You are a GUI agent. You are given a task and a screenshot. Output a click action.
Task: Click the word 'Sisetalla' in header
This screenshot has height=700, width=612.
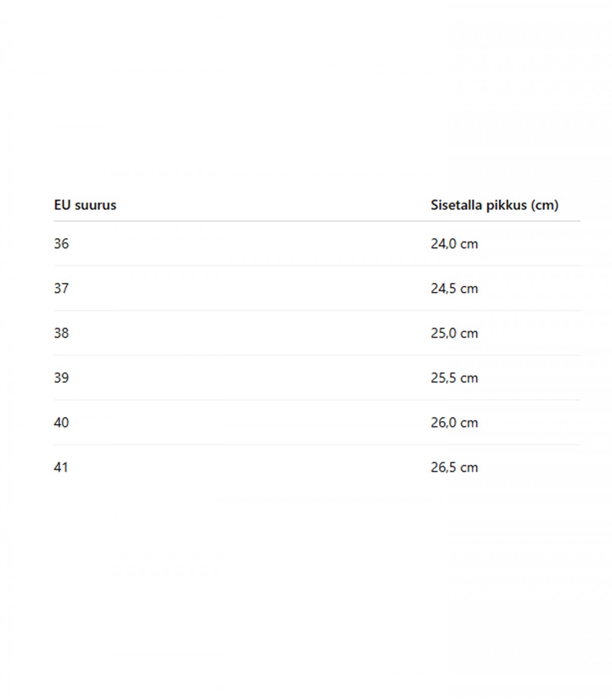456,205
